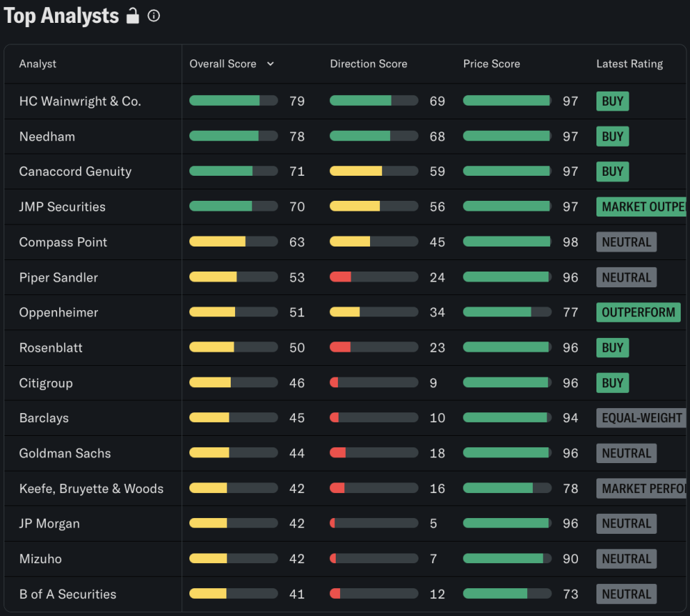Click the Top Analysts heading

click(x=61, y=16)
